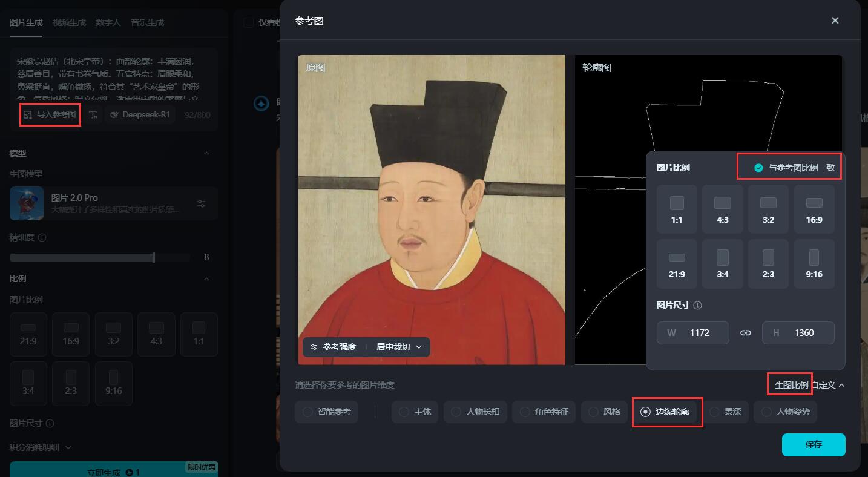Screen dimensions: 868x477
Task: Toggle 与参考图比例一致 checkbox
Action: (x=758, y=168)
